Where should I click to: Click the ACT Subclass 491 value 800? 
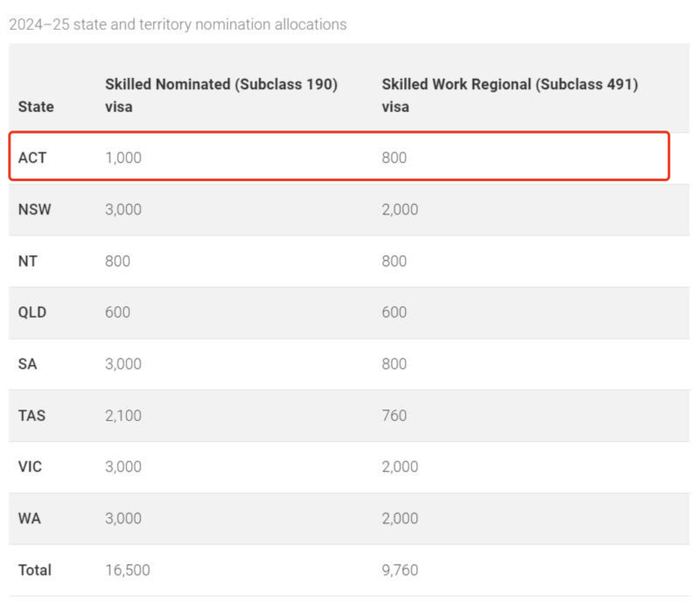pos(394,158)
